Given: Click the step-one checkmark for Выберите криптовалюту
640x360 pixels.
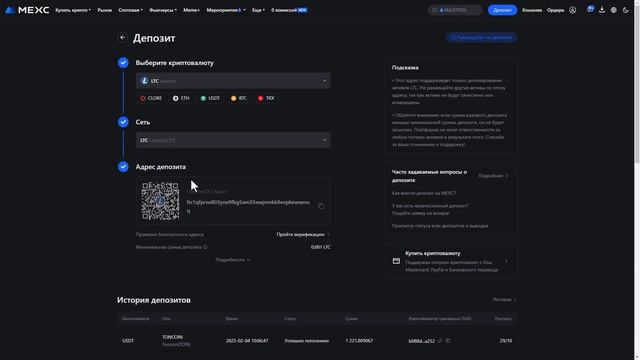Looking at the screenshot, I should coord(123,62).
